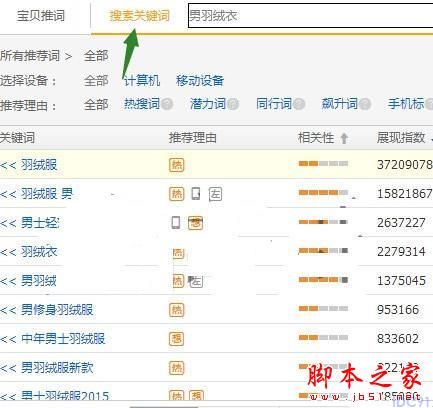Viewport: 433px width, 408px height.
Task: Open the 搜索关键词 tab
Action: pos(139,15)
